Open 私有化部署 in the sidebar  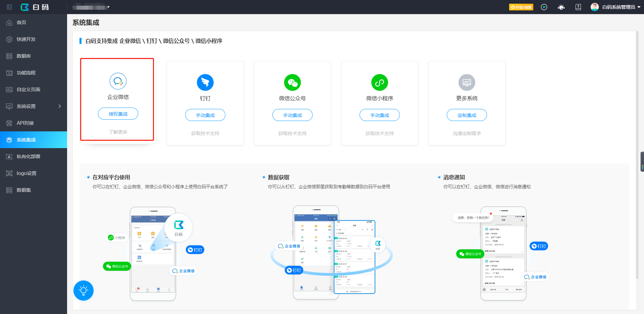34,156
